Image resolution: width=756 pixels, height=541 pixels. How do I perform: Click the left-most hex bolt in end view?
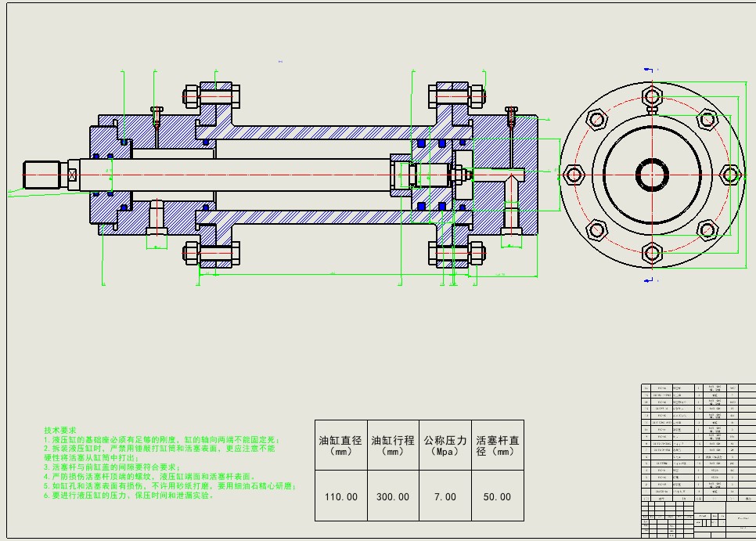[x=574, y=174]
